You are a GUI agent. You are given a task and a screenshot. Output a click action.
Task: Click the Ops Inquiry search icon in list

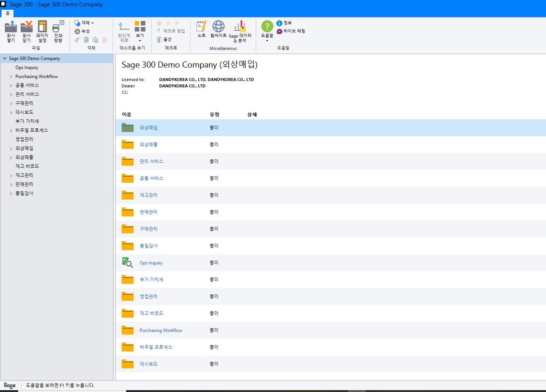point(128,263)
